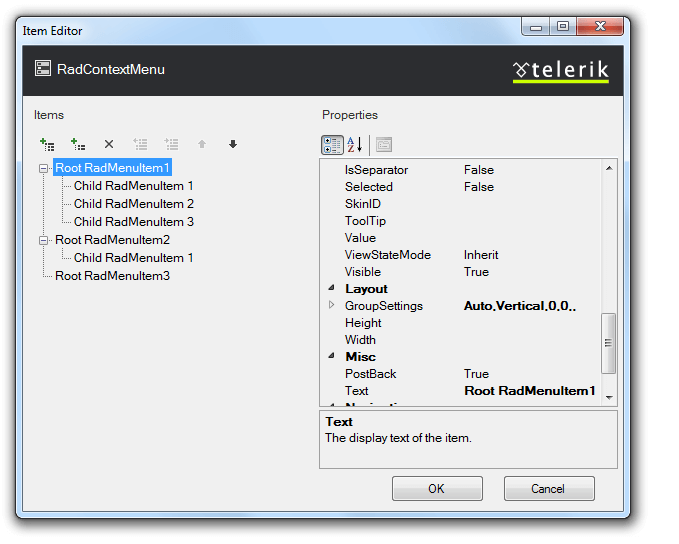
Task: Click the Visible property True value
Action: [x=476, y=272]
